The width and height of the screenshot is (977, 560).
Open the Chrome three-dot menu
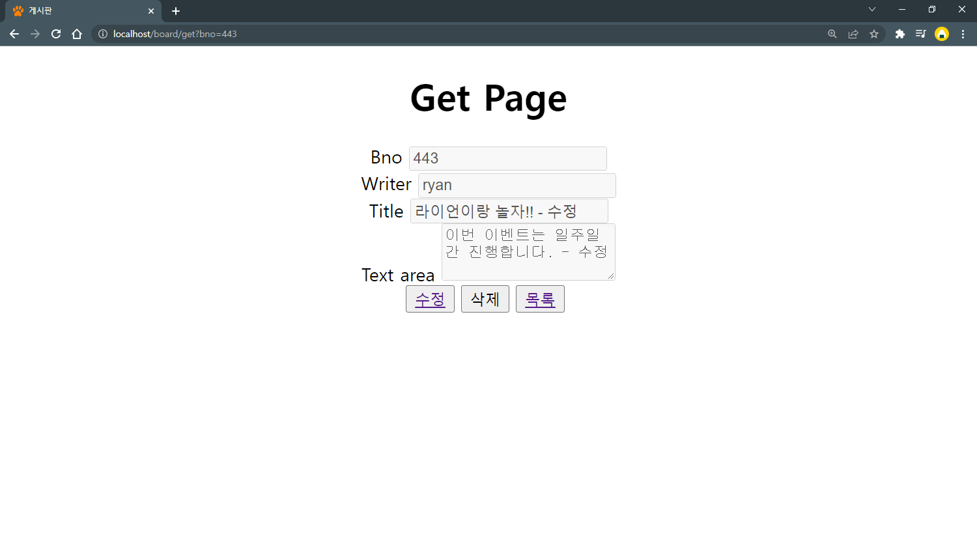pos(963,34)
